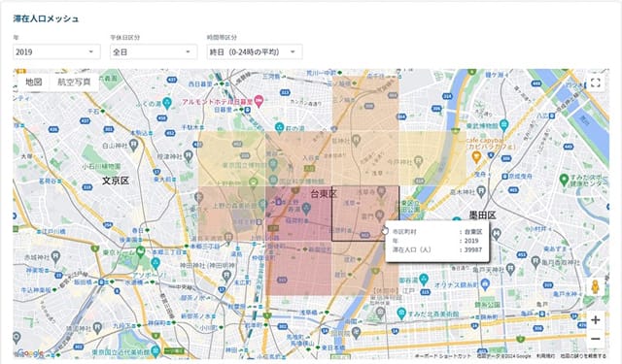Screen dimensions: 622x364
Task: Select the dark red mesh cell at 上野
Action: pos(298,214)
